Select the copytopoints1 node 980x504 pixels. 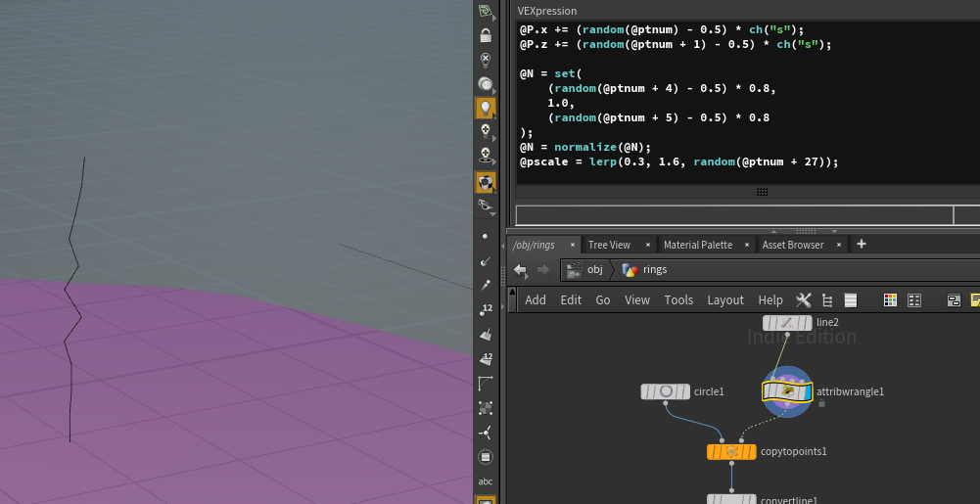point(731,451)
